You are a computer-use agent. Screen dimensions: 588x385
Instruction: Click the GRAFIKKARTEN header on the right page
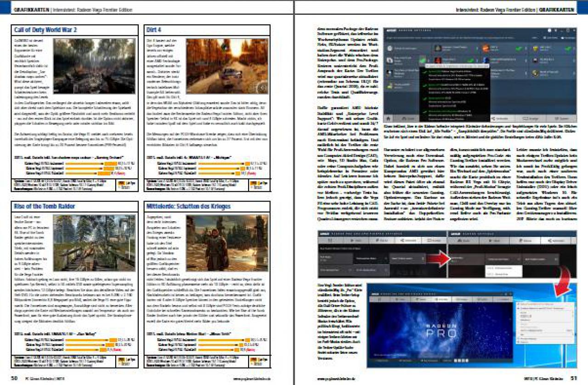[x=558, y=9]
